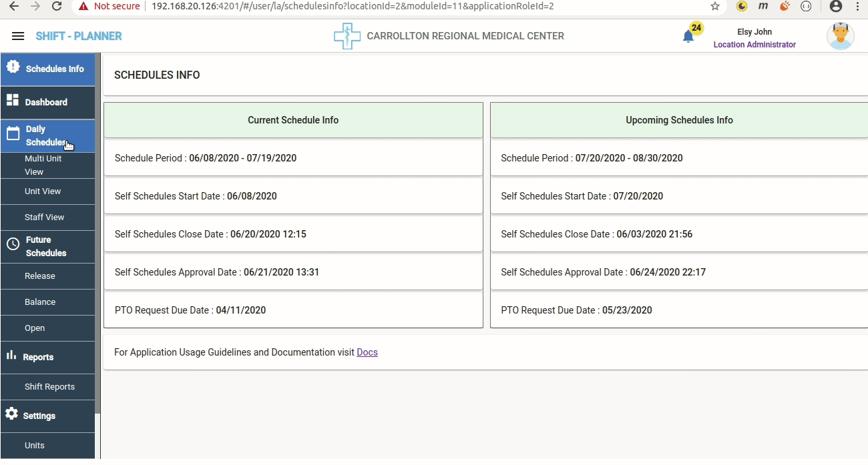868x465 pixels.
Task: Expand Future Schedules sidebar section
Action: click(47, 246)
